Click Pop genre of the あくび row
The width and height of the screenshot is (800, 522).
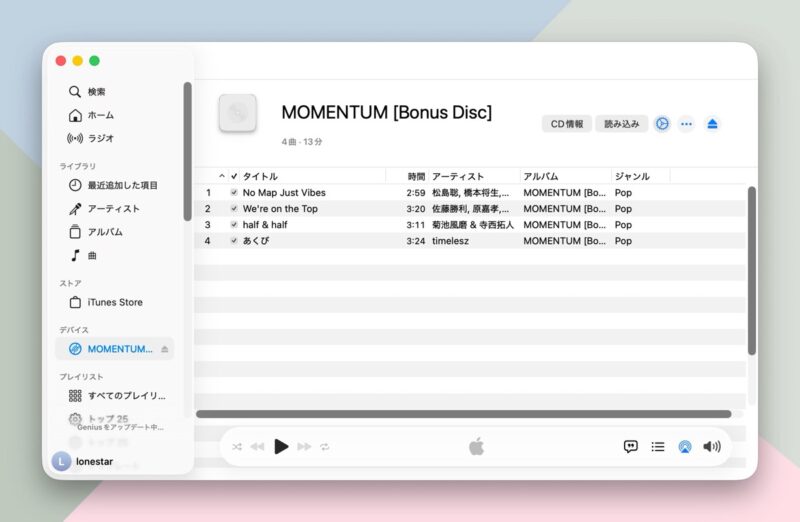(623, 241)
